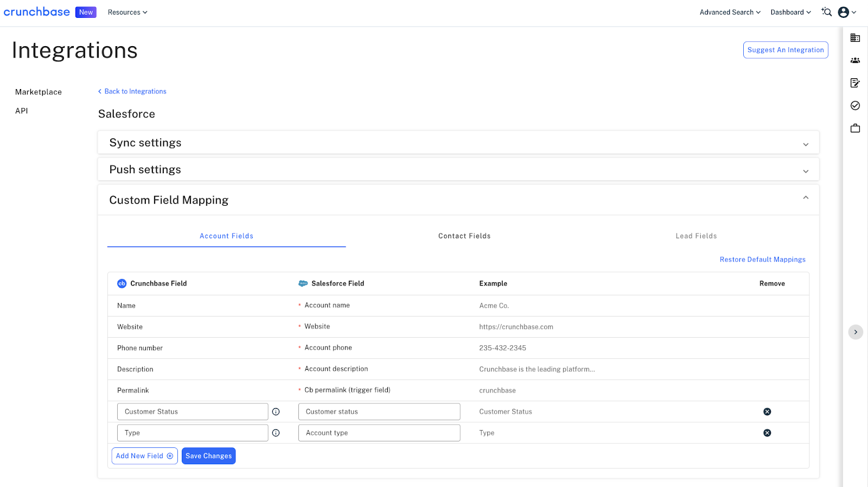This screenshot has height=487, width=868.
Task: Switch to the Account Fields tab
Action: [x=226, y=236]
